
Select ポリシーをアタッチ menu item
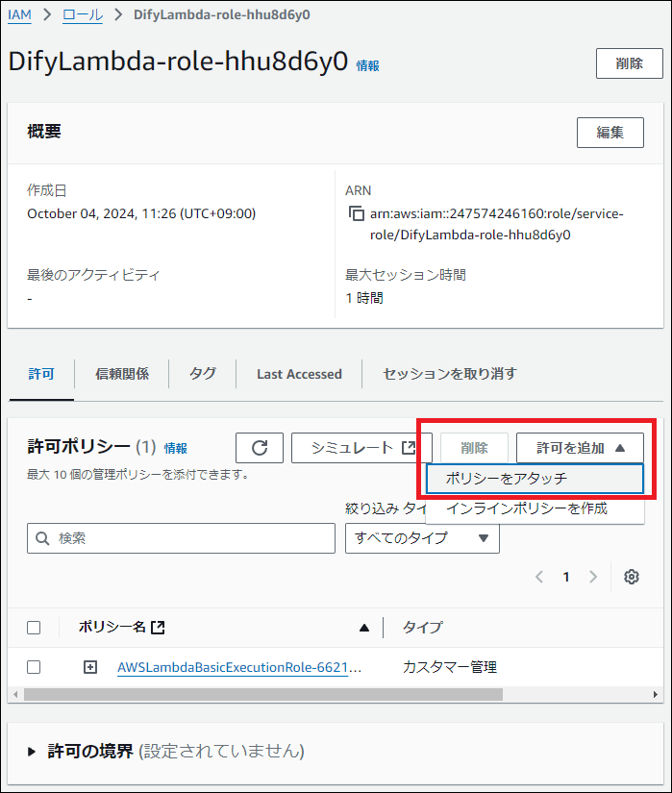tap(535, 479)
